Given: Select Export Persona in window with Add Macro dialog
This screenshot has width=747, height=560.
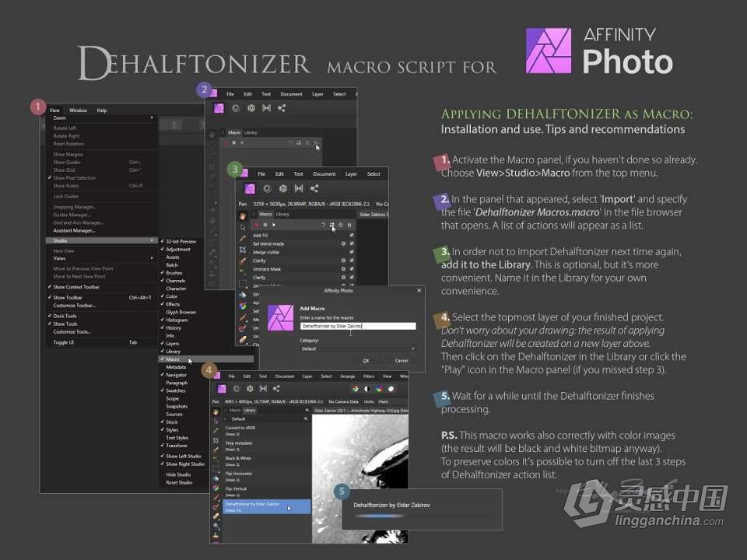Looking at the screenshot, I should 314,188.
